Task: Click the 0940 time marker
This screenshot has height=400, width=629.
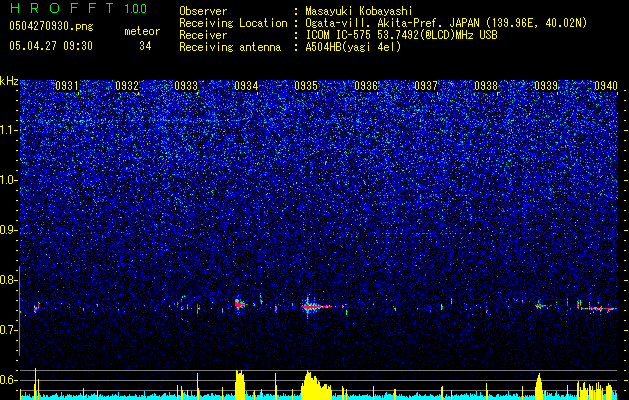Action: coord(606,86)
